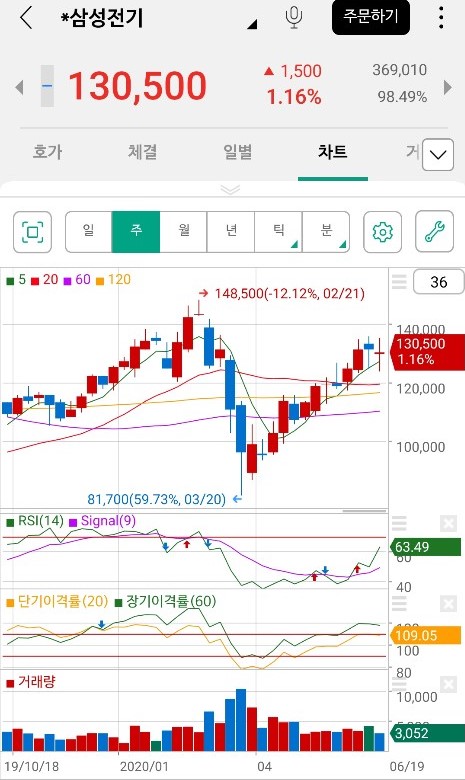Tap 이격률 panel hamburger handle
The image size is (465, 780).
click(399, 604)
